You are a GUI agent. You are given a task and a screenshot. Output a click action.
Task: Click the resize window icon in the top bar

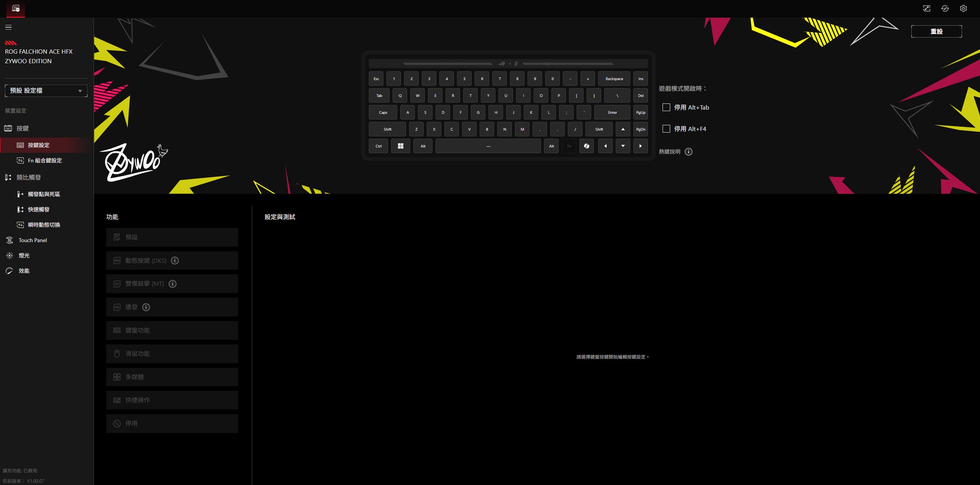(926, 8)
